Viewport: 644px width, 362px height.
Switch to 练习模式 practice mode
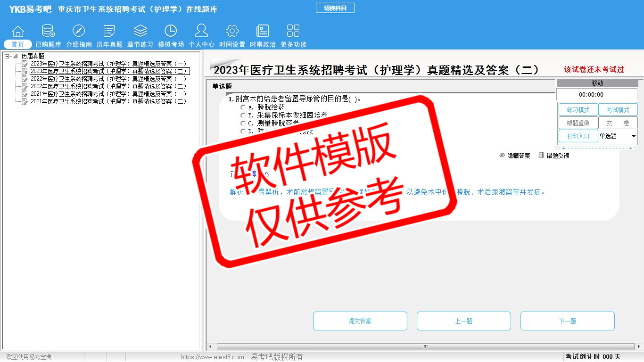pos(578,110)
